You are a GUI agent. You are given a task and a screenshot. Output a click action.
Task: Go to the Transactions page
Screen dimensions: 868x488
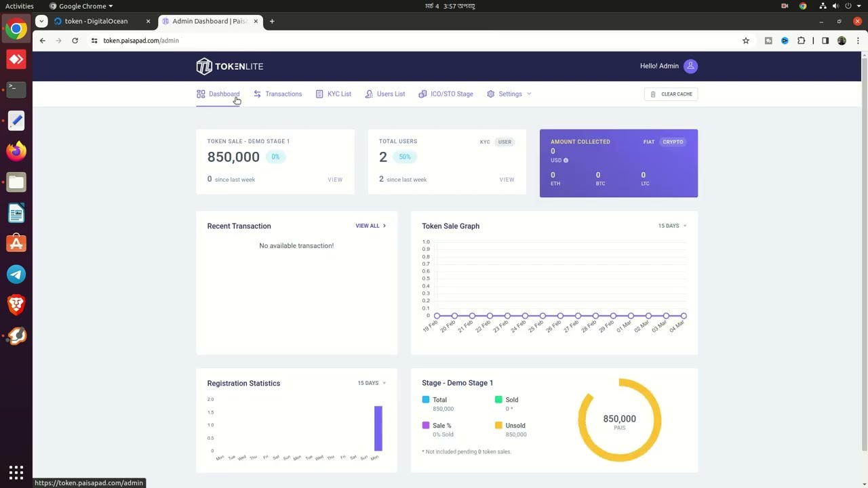tap(277, 94)
